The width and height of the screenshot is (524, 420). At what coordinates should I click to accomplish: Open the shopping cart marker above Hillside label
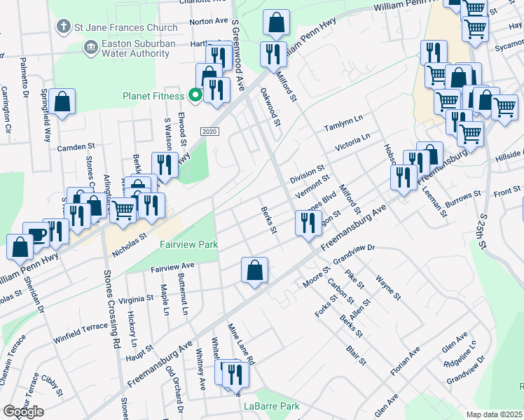pyautogui.click(x=470, y=136)
